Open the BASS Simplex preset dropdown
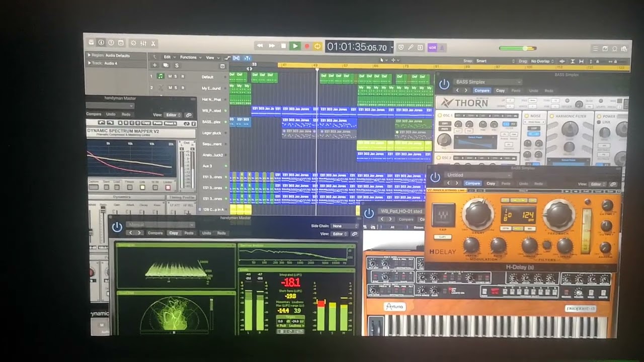Image resolution: width=644 pixels, height=362 pixels. (x=487, y=82)
